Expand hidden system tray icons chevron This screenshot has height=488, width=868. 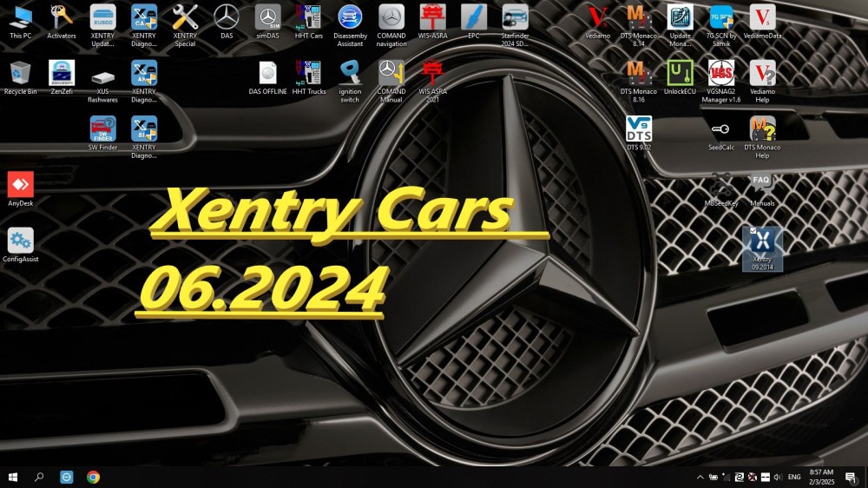(x=700, y=477)
